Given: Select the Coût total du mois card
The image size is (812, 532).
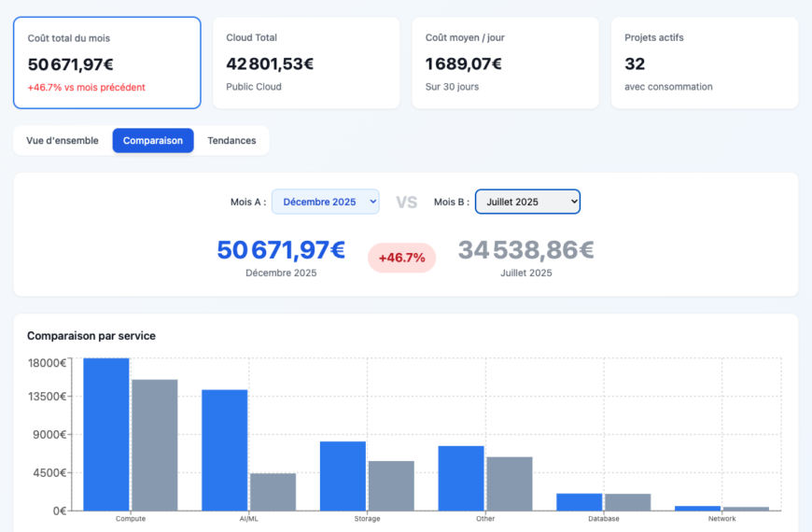Looking at the screenshot, I should tap(106, 63).
